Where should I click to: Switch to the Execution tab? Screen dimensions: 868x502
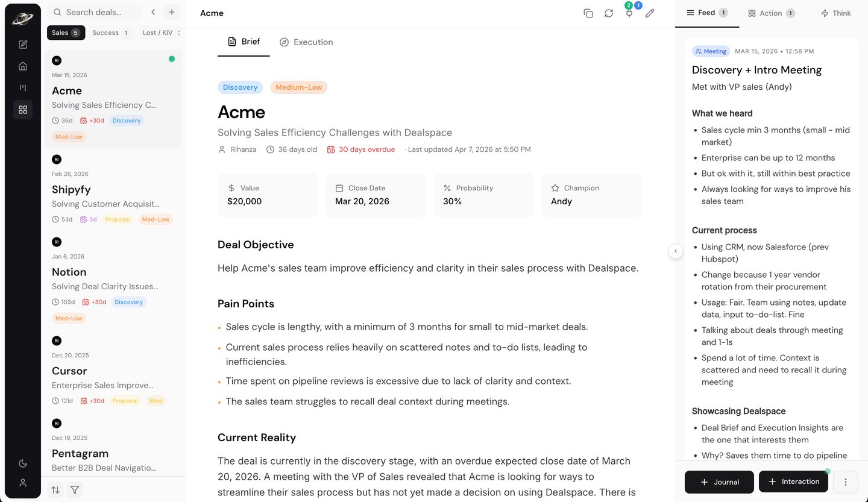(x=306, y=42)
